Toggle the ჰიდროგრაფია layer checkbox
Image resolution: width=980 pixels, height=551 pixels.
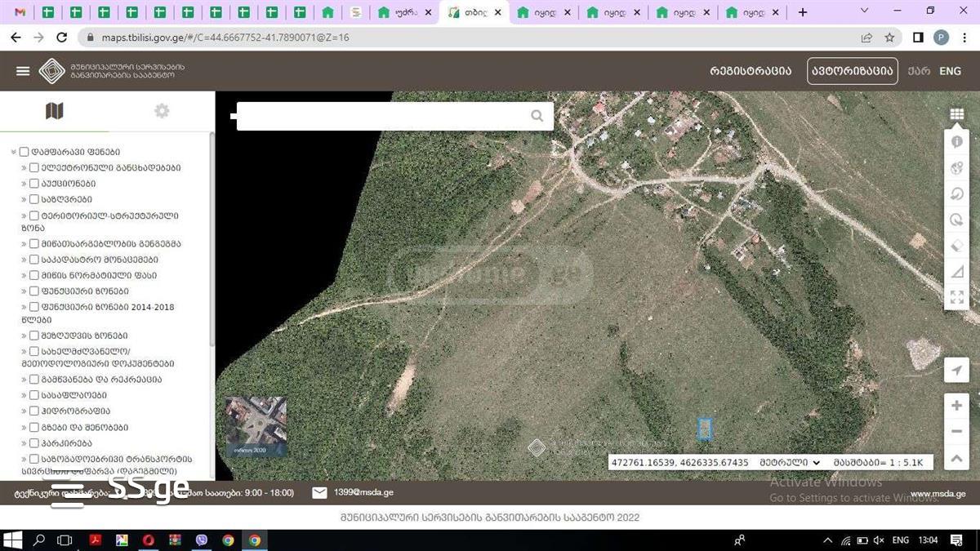[34, 411]
